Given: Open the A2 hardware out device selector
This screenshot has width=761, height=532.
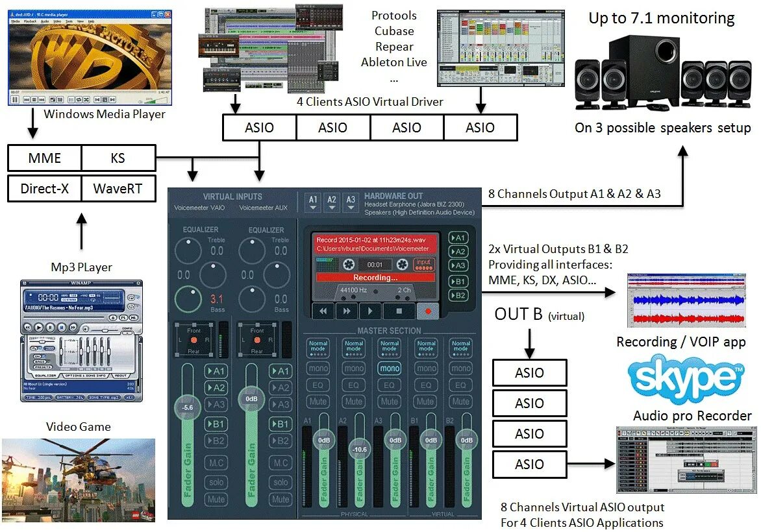Looking at the screenshot, I should pos(332,202).
